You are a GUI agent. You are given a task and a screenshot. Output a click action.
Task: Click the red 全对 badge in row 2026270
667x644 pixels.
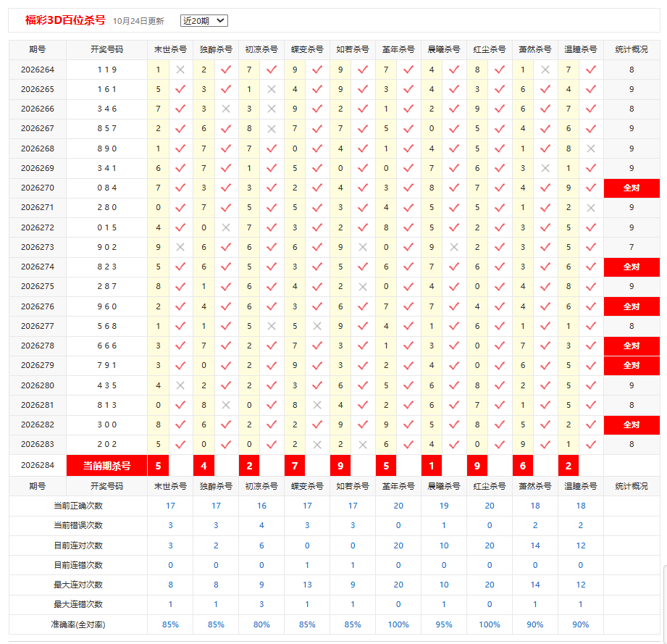[632, 188]
